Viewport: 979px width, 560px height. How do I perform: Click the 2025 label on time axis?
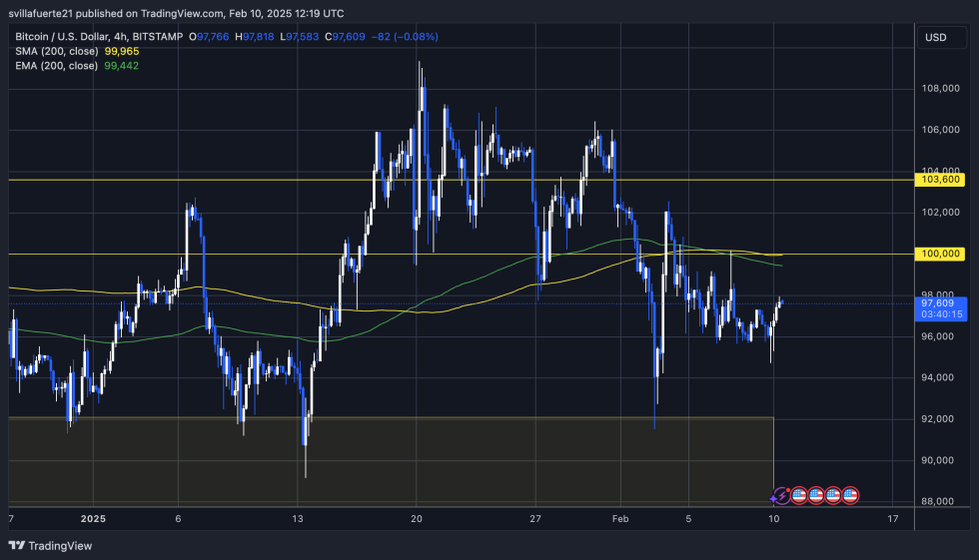click(x=93, y=519)
